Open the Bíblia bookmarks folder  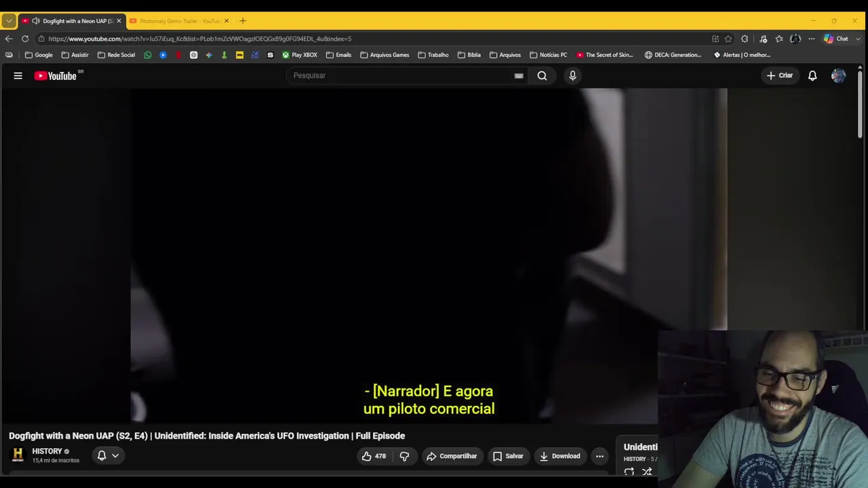pos(469,55)
